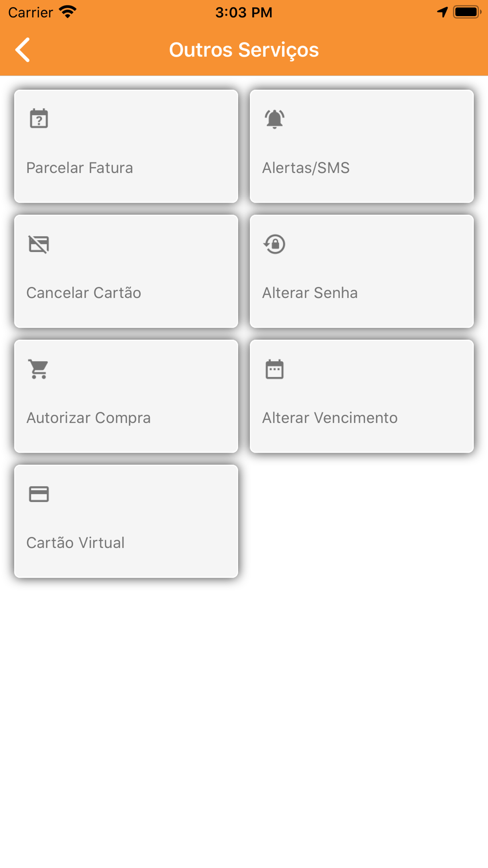The width and height of the screenshot is (488, 868).
Task: Click the battery indicator in status bar
Action: pyautogui.click(x=467, y=12)
